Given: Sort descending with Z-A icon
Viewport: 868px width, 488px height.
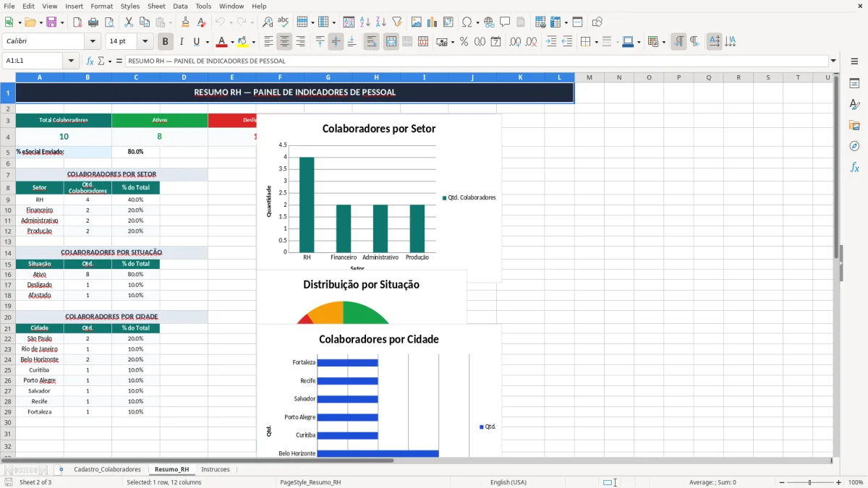Looking at the screenshot, I should pyautogui.click(x=380, y=22).
